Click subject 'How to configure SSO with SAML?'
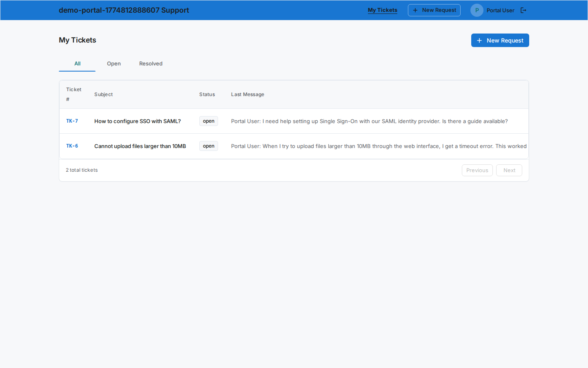This screenshot has width=588, height=368. click(137, 121)
